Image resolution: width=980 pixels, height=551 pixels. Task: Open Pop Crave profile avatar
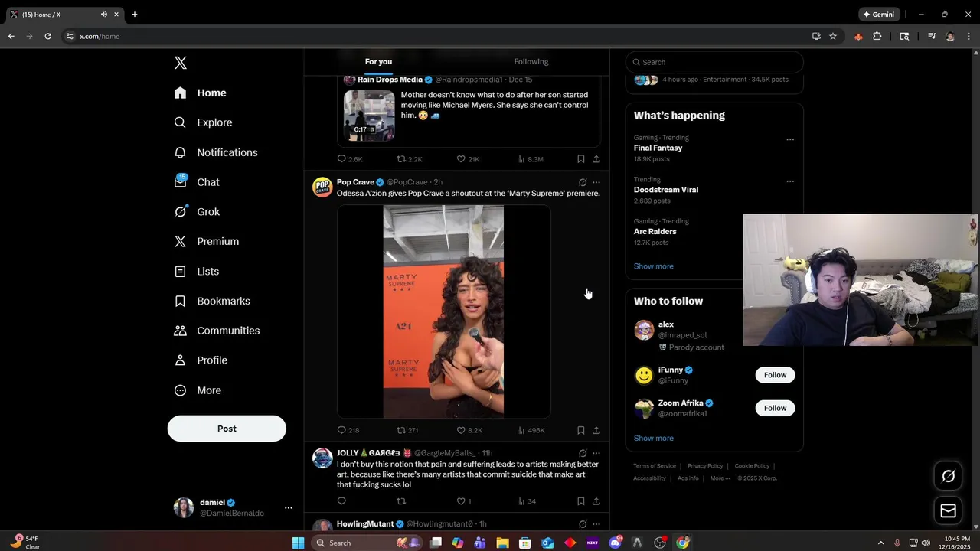point(322,187)
